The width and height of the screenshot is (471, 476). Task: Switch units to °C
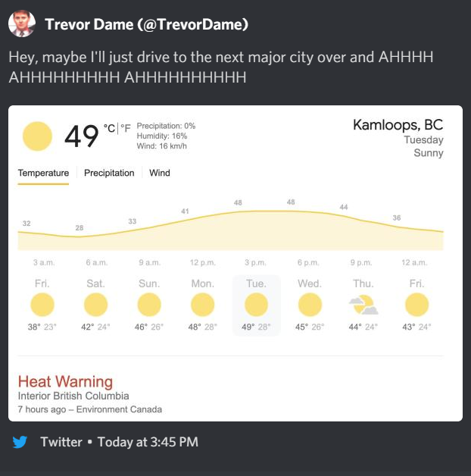(x=109, y=128)
